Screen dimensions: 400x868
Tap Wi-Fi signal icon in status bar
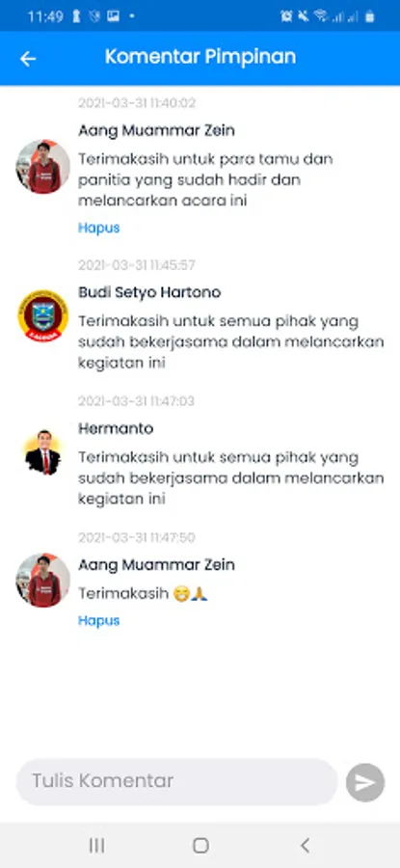[x=320, y=16]
